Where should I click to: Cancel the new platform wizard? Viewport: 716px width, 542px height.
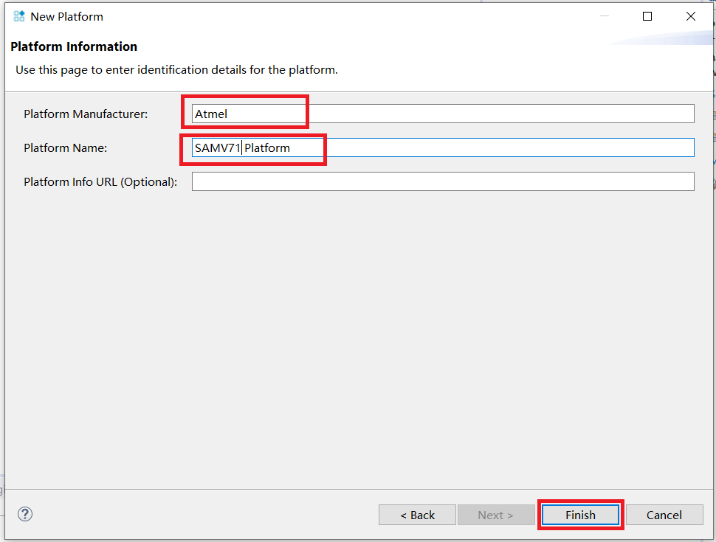click(x=663, y=515)
